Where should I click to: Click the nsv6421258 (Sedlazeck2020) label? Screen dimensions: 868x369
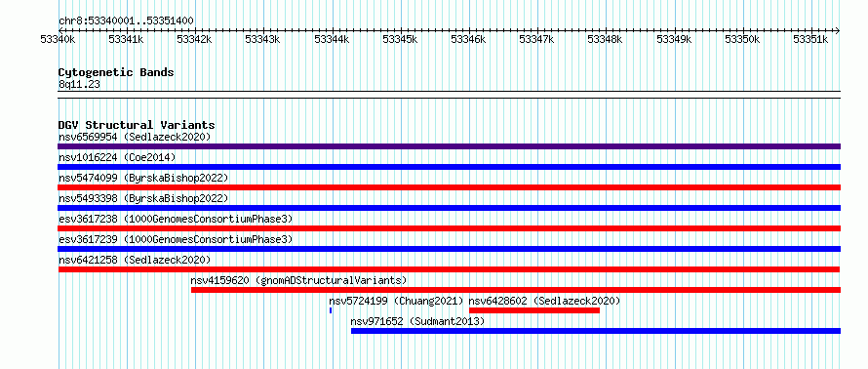coord(135,260)
